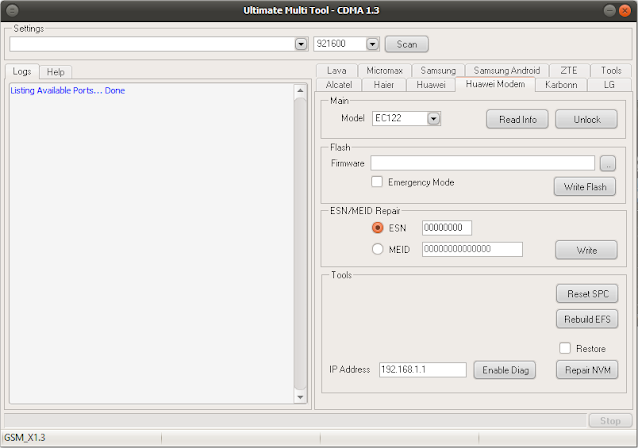Open the Tools tab

click(x=611, y=70)
